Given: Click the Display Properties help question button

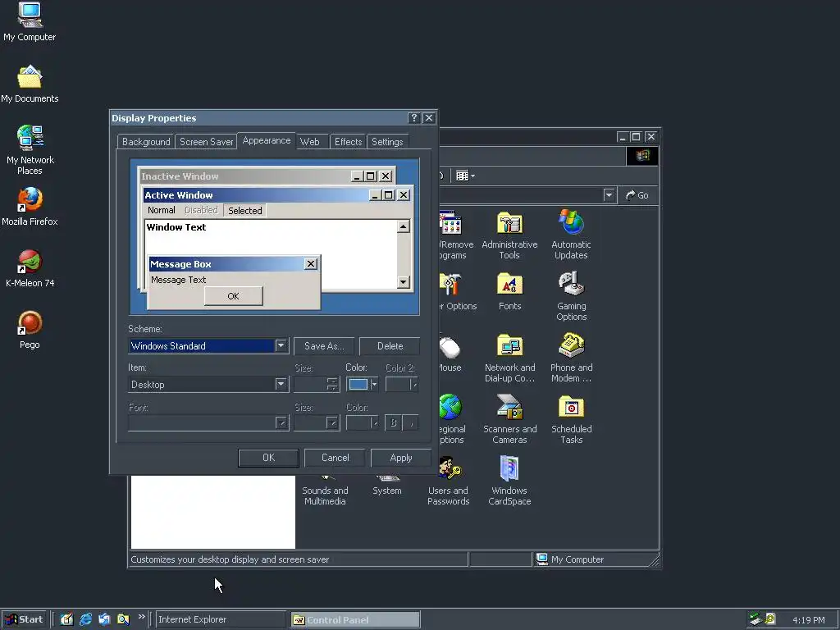Looking at the screenshot, I should tap(413, 118).
